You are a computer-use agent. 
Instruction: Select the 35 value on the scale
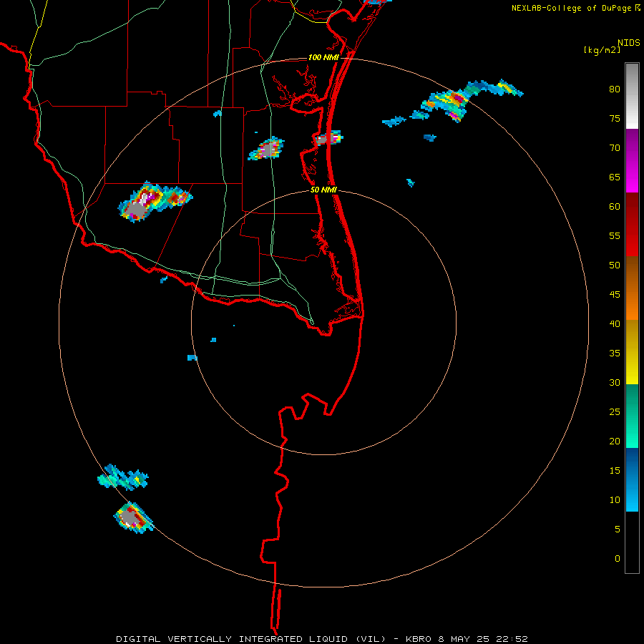(x=615, y=353)
